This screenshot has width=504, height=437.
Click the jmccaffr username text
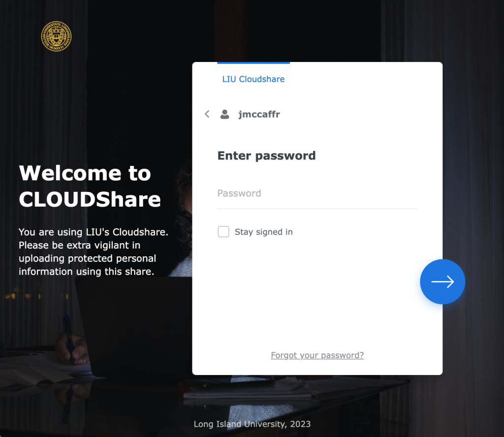pos(259,114)
